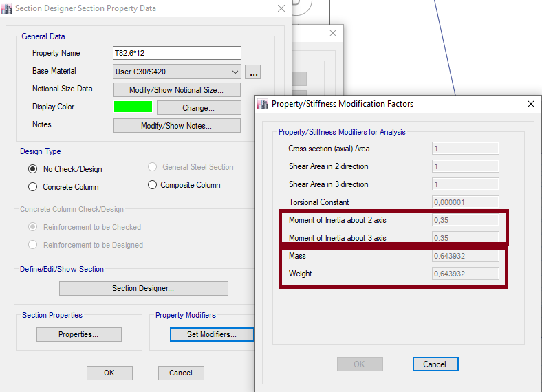Click the green Display Color swatch
This screenshot has width=542, height=392.
[x=133, y=107]
